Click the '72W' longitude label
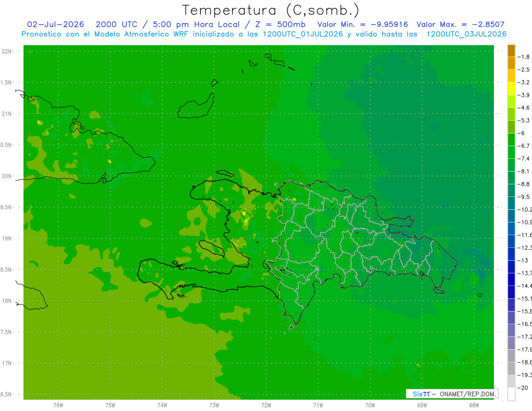This screenshot has height=411, width=532. (x=266, y=405)
